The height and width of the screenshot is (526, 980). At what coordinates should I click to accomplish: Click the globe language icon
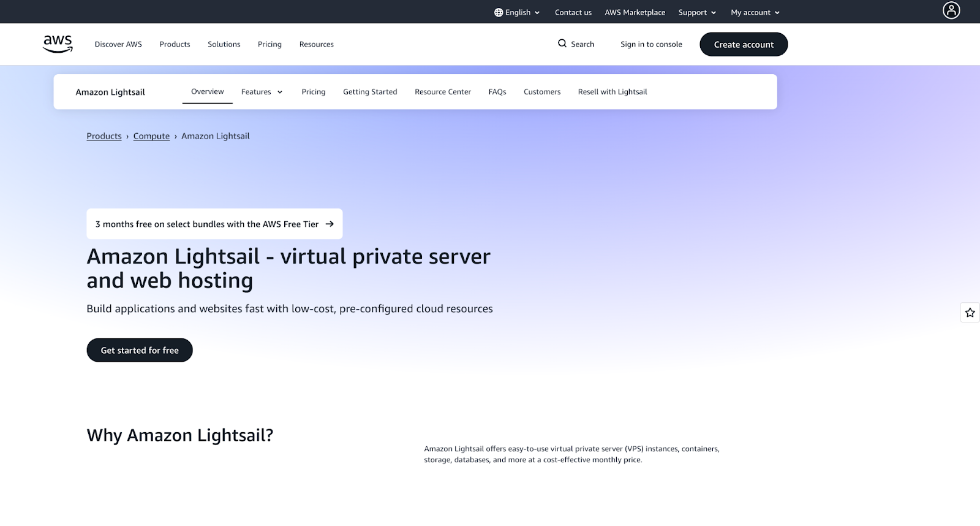point(499,12)
